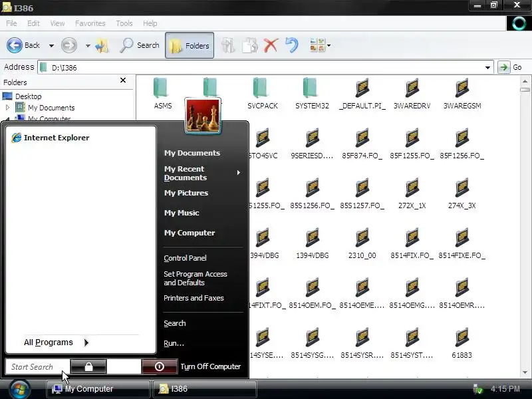
Task: Select the SVCPACK folder
Action: click(262, 94)
